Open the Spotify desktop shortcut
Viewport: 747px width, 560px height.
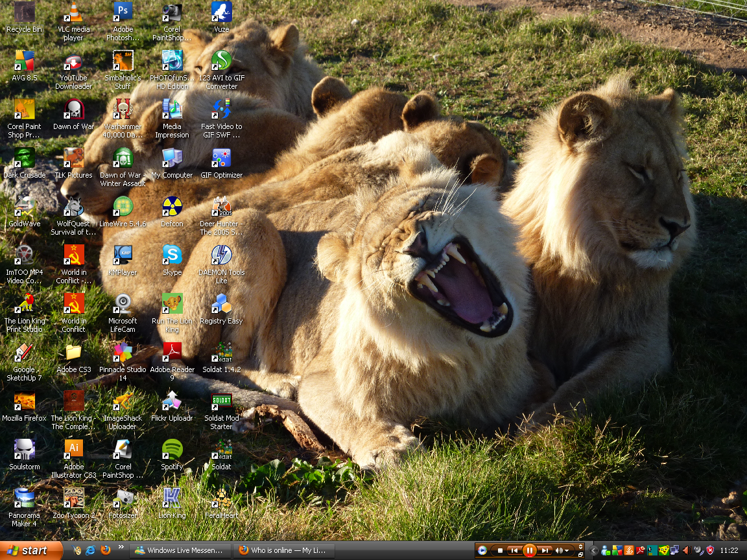click(x=172, y=450)
